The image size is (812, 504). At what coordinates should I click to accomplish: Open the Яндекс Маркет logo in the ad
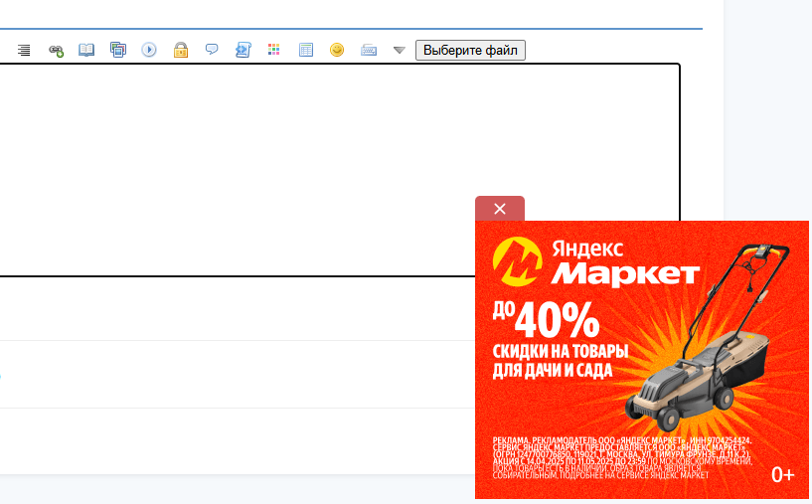click(x=596, y=261)
